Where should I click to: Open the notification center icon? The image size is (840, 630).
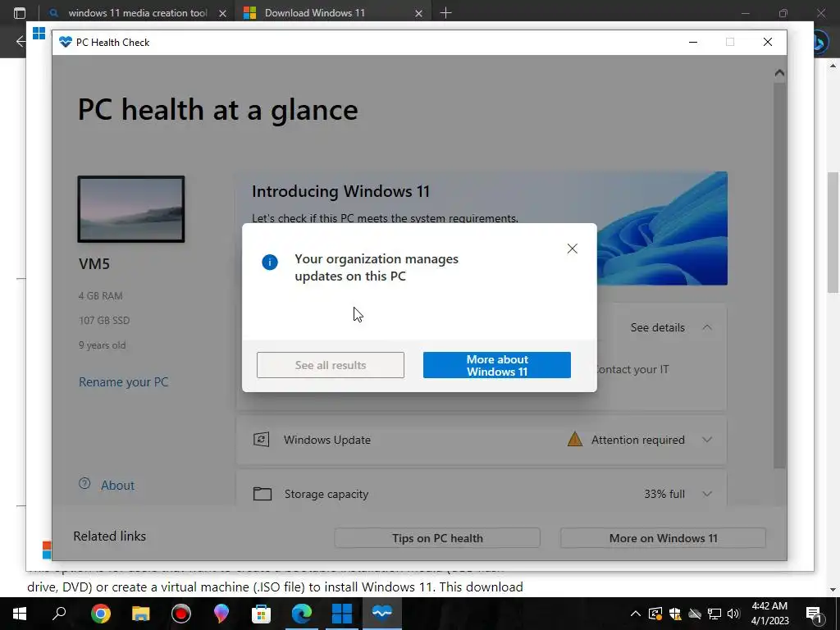pyautogui.click(x=814, y=614)
